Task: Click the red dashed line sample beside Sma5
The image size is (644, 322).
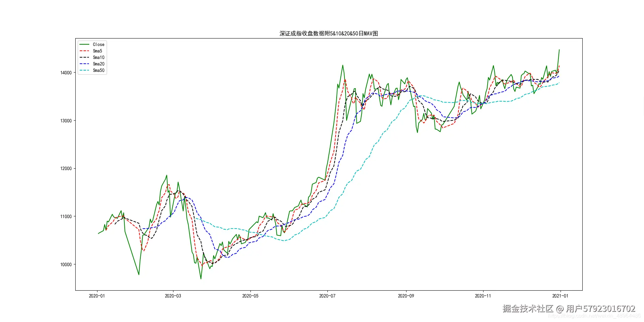Action: click(x=84, y=51)
